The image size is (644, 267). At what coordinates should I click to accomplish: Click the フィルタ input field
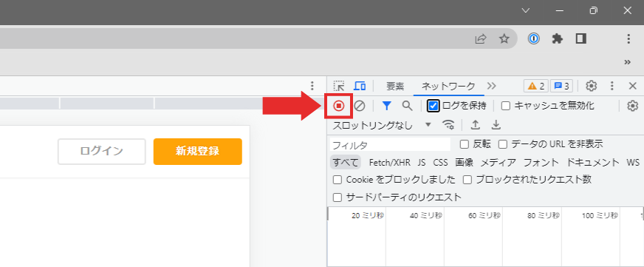coord(390,144)
